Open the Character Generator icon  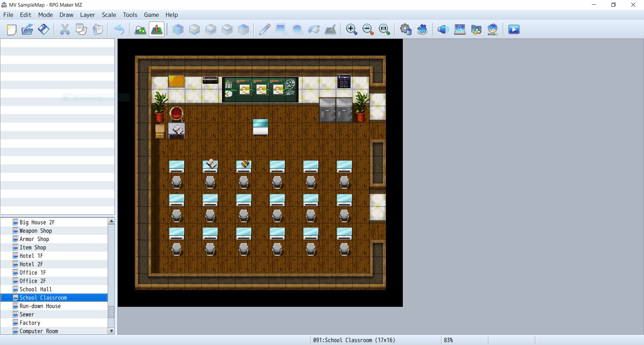[493, 29]
